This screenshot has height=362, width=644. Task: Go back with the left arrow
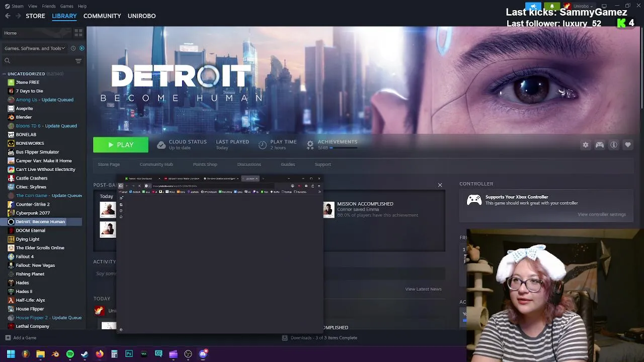point(8,16)
